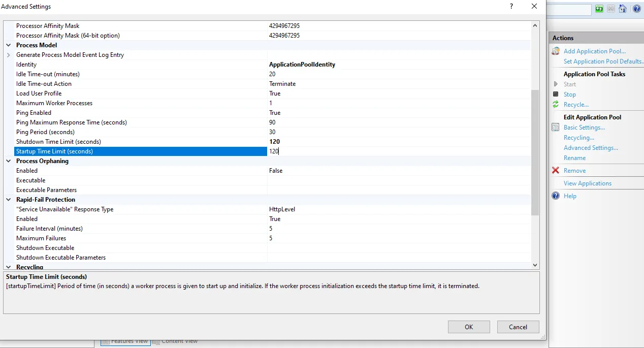Click the Rename link
Viewport: 644px width, 348px height.
point(574,158)
